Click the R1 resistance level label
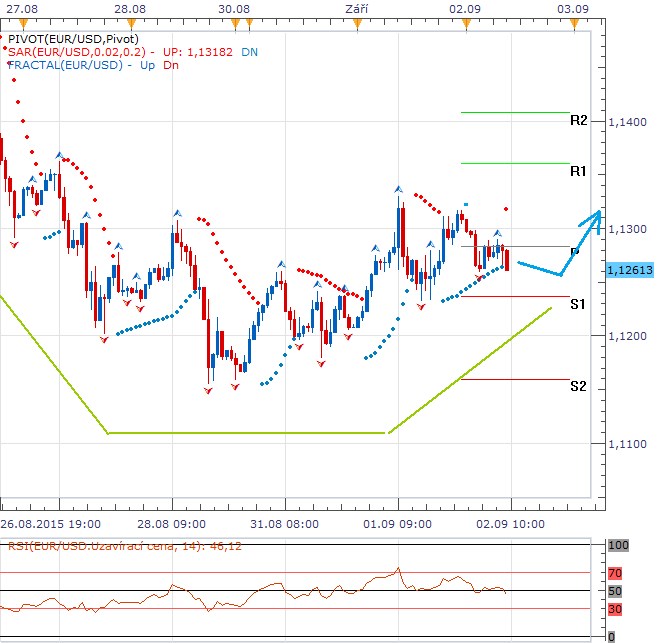663x643 pixels. point(578,172)
